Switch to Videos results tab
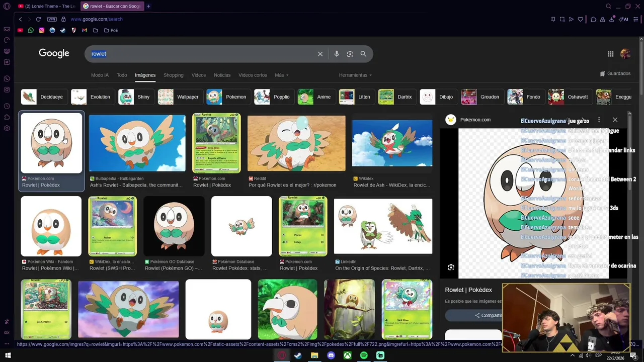 199,75
